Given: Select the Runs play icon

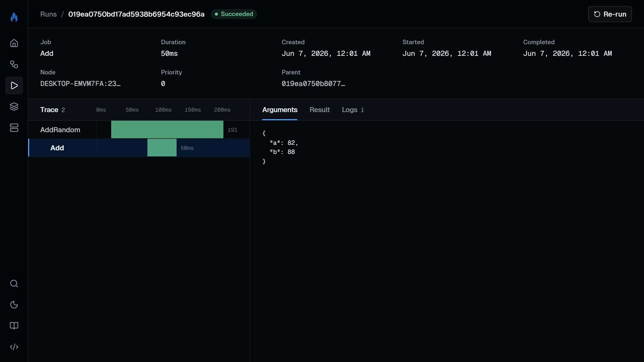Looking at the screenshot, I should (x=14, y=85).
